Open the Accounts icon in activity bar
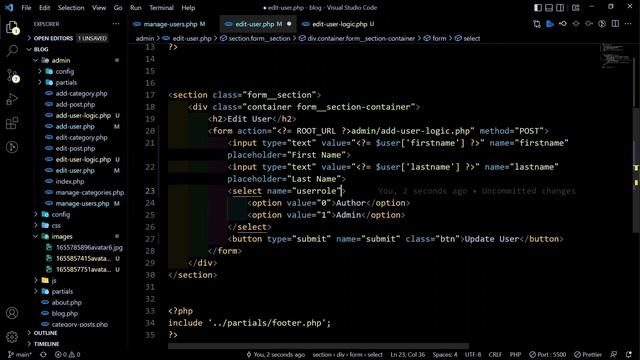Viewport: 640px width, 360px height. 12,313
